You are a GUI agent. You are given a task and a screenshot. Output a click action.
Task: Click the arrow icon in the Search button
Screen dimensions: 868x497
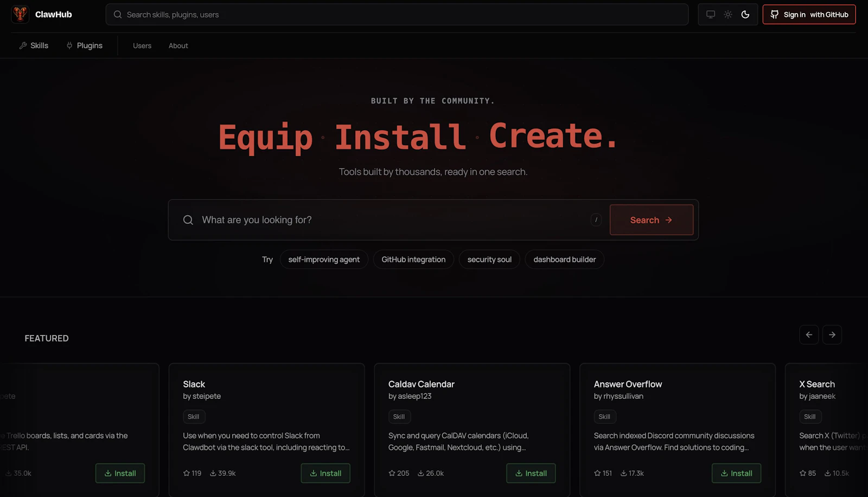click(x=669, y=220)
